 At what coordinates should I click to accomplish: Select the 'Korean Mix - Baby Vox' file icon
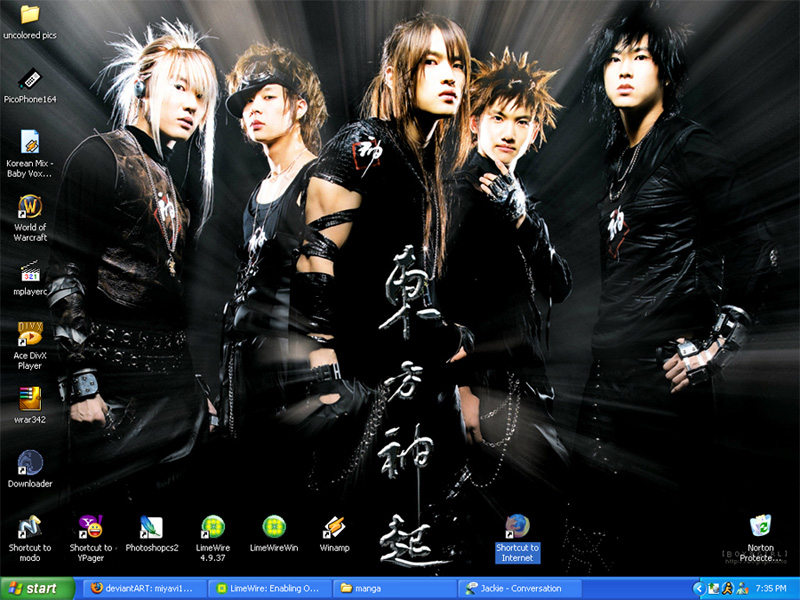pos(30,142)
